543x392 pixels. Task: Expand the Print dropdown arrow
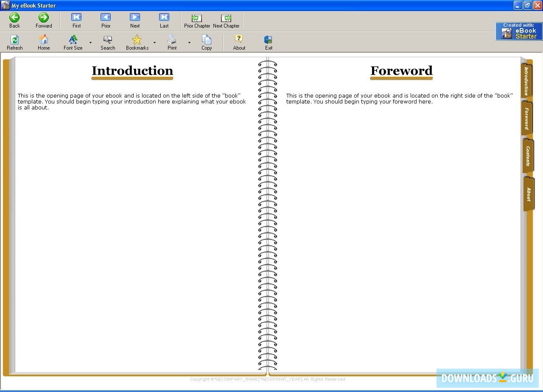pyautogui.click(x=189, y=43)
